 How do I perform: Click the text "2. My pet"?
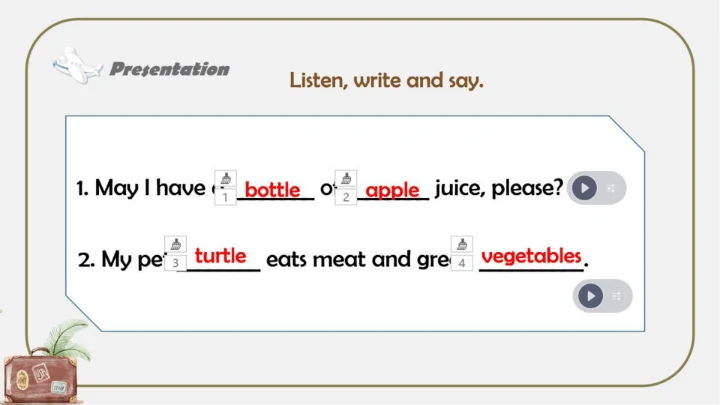click(x=118, y=260)
